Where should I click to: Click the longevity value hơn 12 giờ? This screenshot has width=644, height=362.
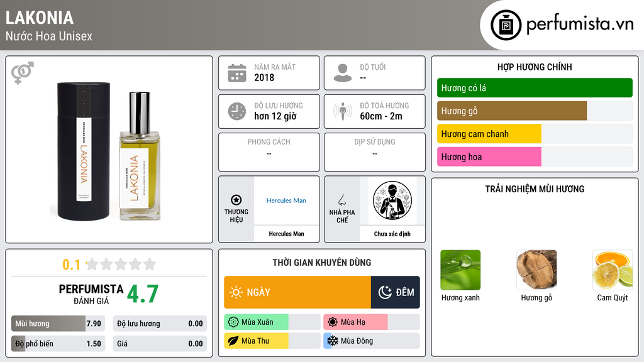coord(275,116)
